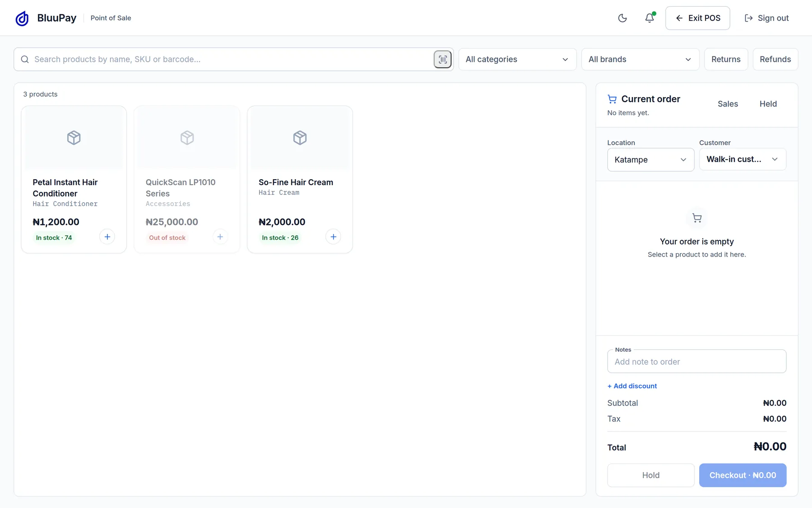Open notifications bell
The image size is (812, 508).
pyautogui.click(x=649, y=18)
